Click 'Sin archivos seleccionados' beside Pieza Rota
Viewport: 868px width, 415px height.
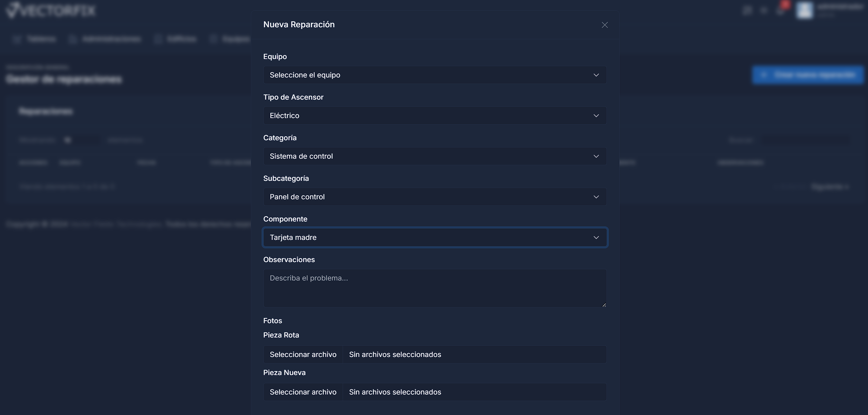(x=395, y=355)
